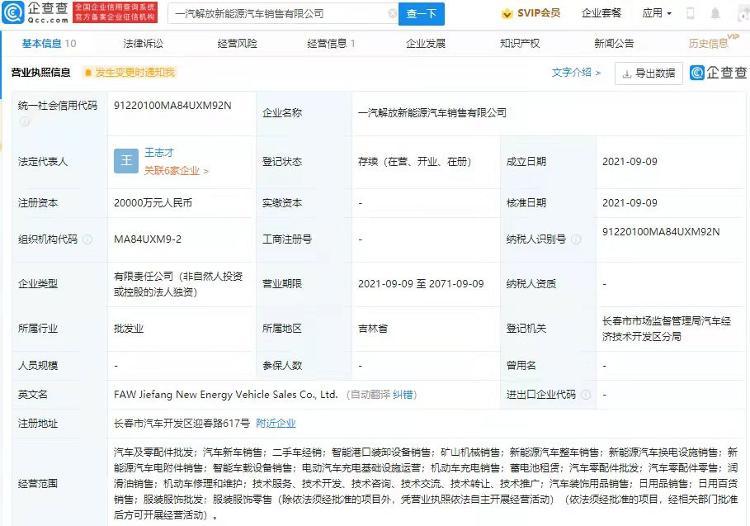Click the info icon beside 纳税人识别号
Viewport: 750px width, 526px height.
tap(577, 239)
